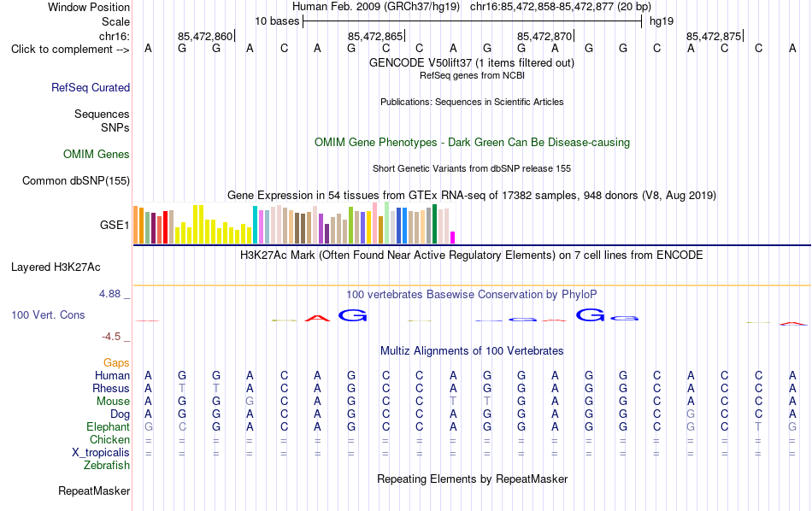Click 'RefSeq genes from NCBI' track title
This screenshot has height=511, width=812.
(472, 75)
